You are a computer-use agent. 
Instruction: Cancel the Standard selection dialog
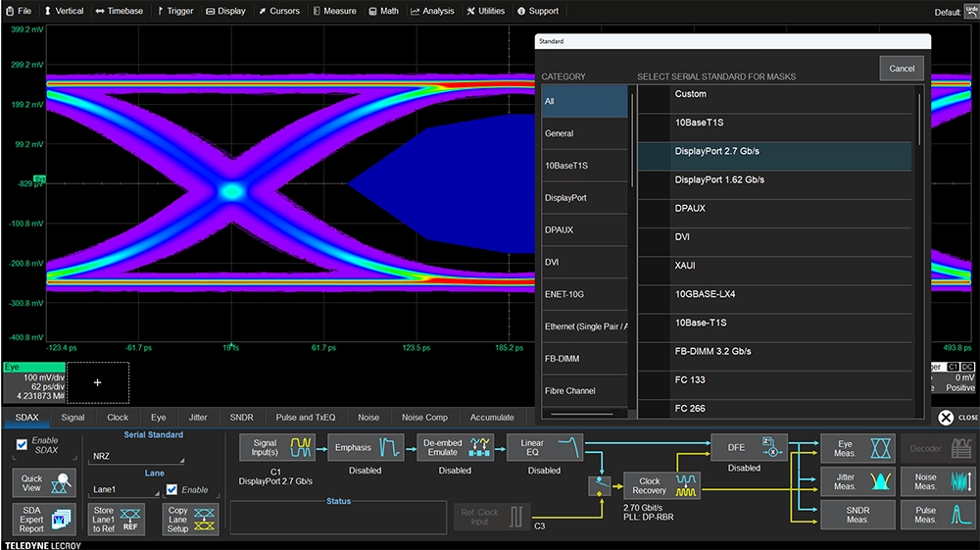point(902,68)
